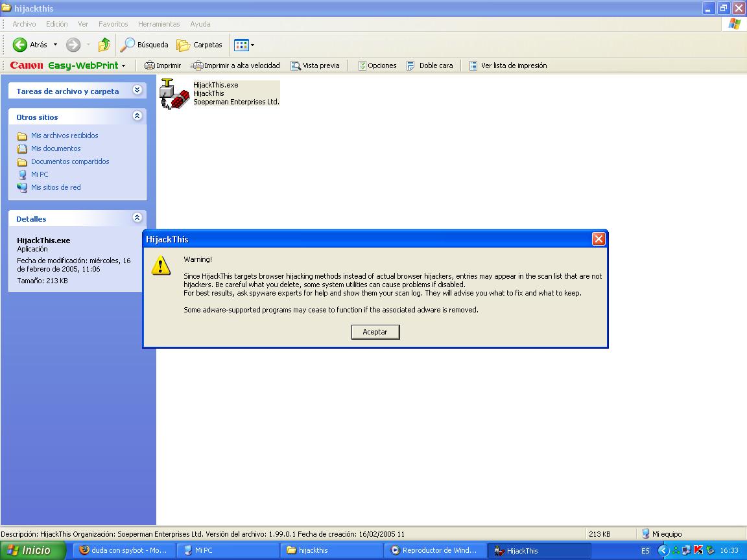The width and height of the screenshot is (747, 560).
Task: Click the Windows flag logo in menu bar
Action: click(x=734, y=24)
